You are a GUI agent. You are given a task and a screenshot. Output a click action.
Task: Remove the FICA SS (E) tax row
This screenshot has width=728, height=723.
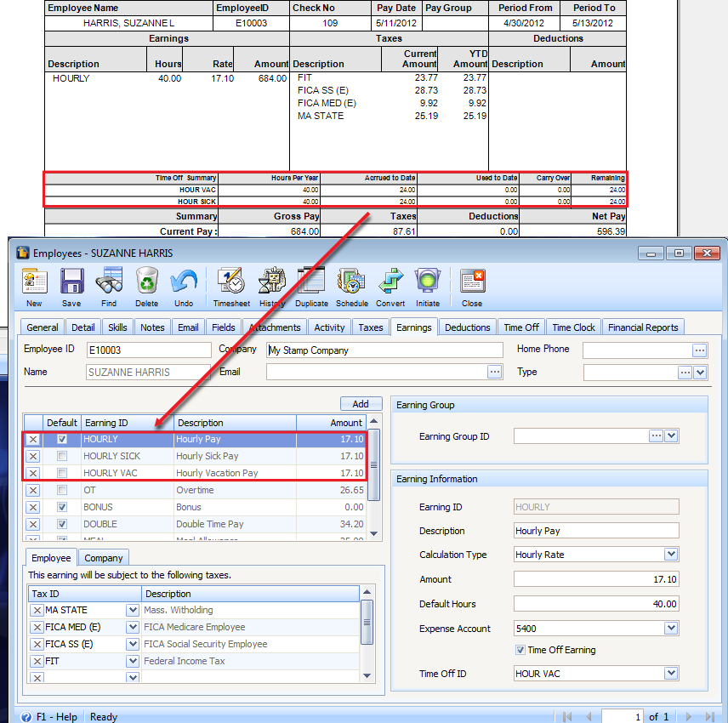pyautogui.click(x=37, y=645)
